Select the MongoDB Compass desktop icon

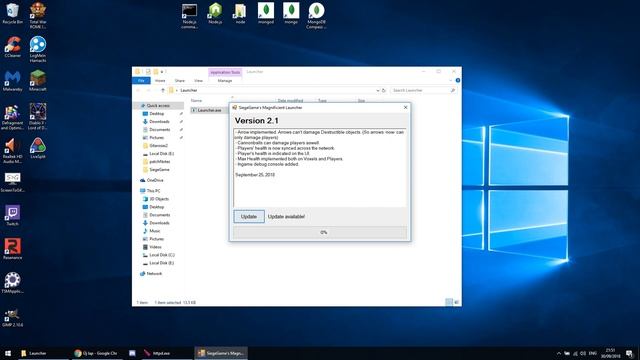(x=316, y=16)
